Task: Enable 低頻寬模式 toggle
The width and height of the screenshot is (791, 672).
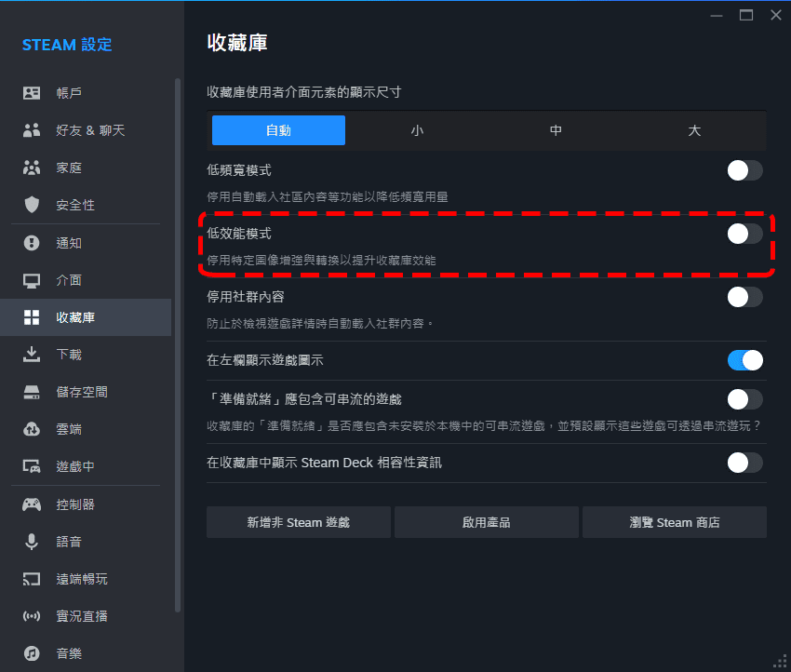Action: pos(744,170)
